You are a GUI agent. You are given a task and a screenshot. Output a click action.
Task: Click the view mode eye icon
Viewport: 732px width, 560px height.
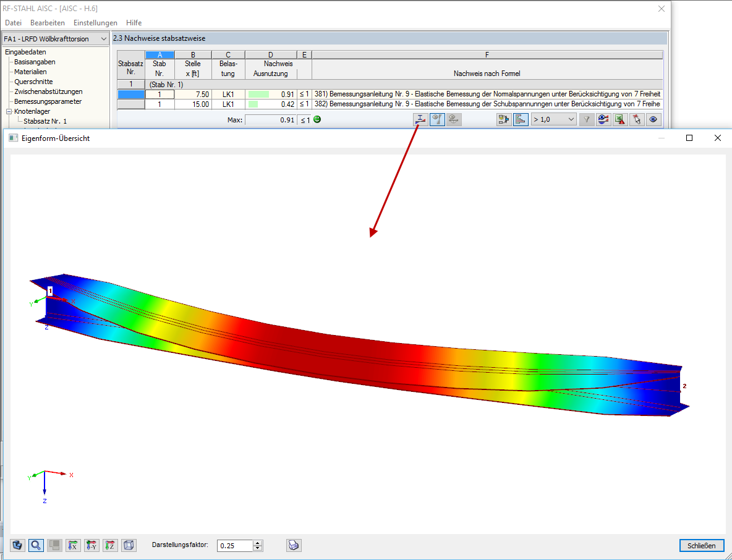pos(653,119)
